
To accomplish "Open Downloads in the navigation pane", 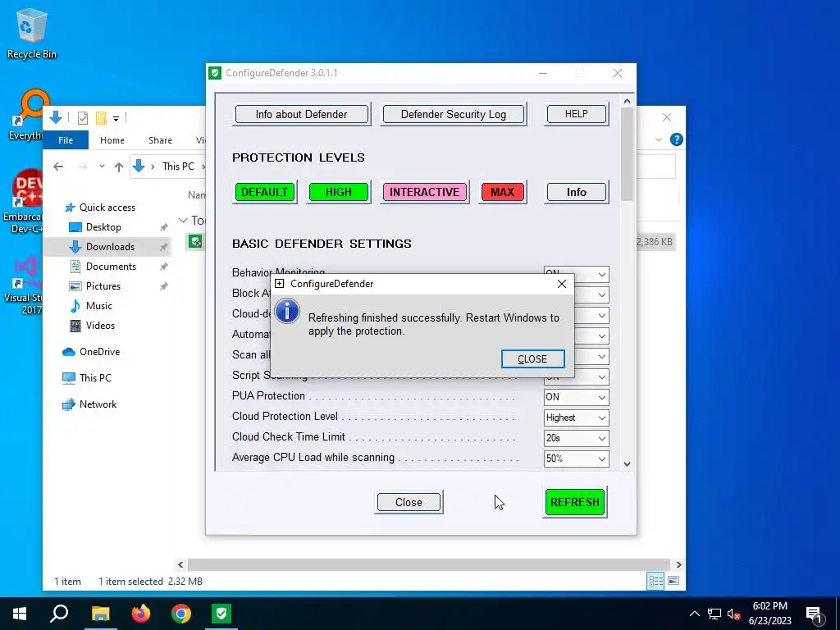I will pyautogui.click(x=111, y=247).
